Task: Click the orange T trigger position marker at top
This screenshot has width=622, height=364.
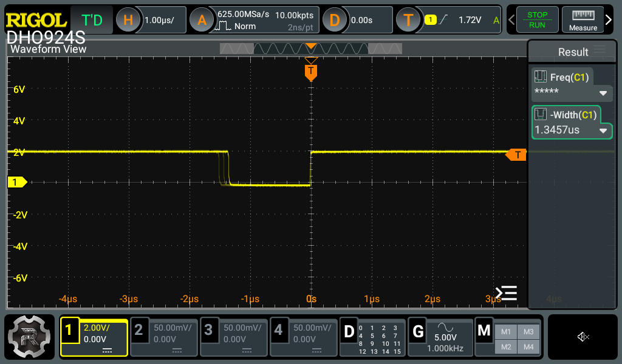Action: (x=311, y=72)
